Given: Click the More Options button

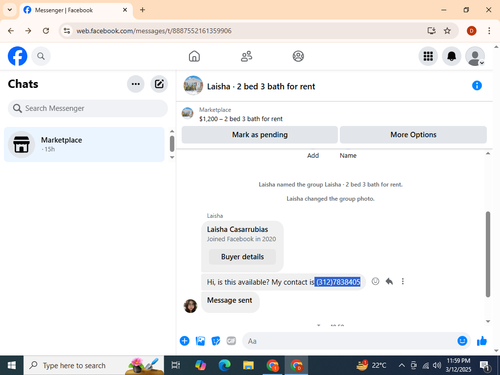Looking at the screenshot, I should pyautogui.click(x=413, y=135).
